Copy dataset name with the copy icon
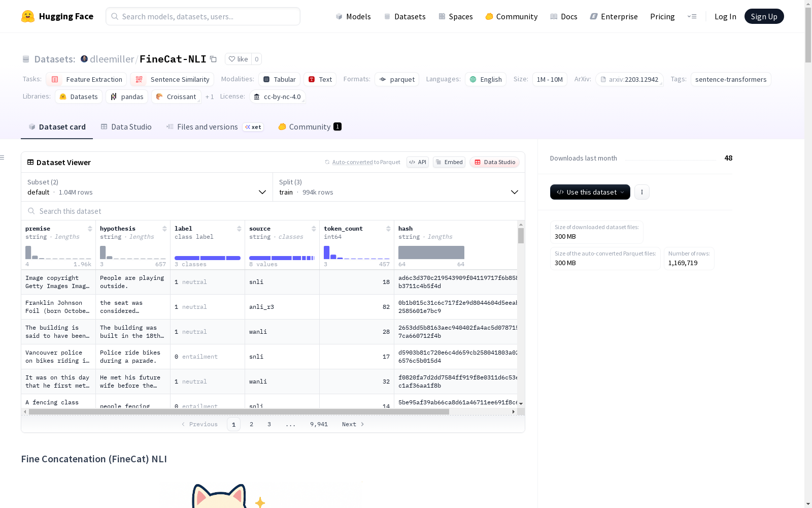Screen dimensions: 812x508 tap(214, 59)
